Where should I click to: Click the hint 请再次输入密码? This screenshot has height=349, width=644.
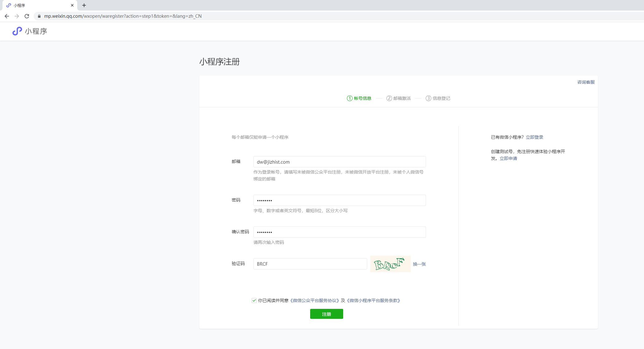[269, 242]
